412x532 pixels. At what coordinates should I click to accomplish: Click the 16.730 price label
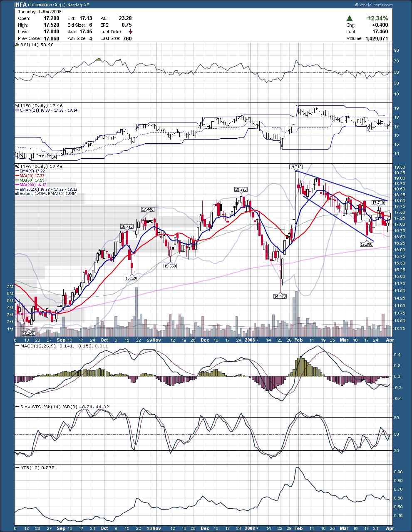(127, 226)
